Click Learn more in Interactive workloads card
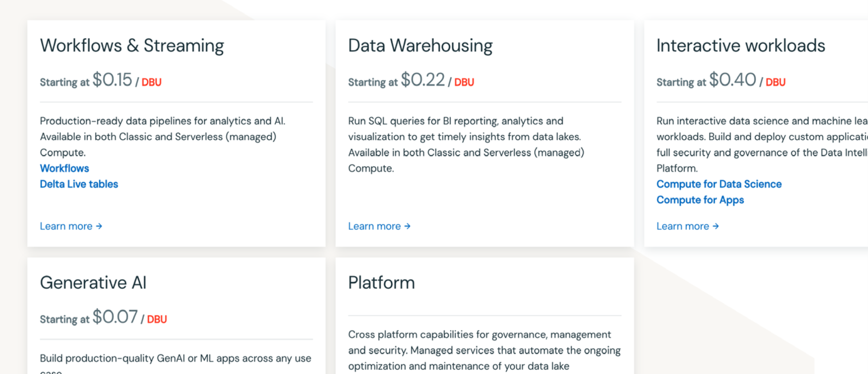Viewport: 868px width, 374px height. [x=687, y=226]
